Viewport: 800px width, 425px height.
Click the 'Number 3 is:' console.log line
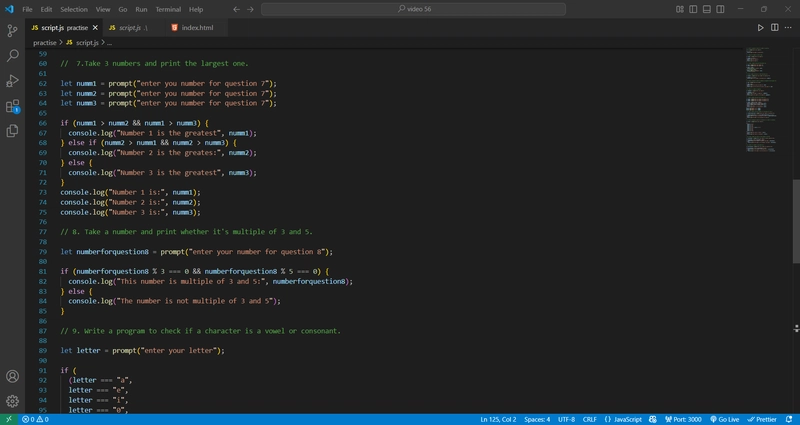[x=131, y=212]
